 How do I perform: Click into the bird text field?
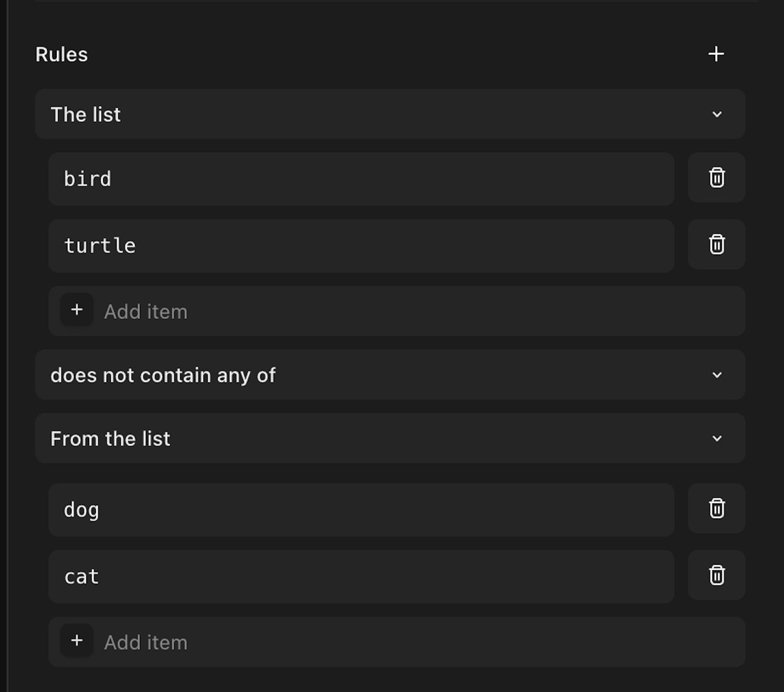tap(361, 179)
